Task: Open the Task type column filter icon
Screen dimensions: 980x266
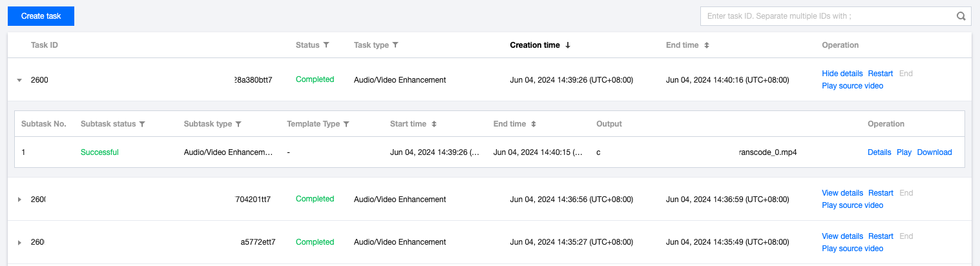Action: coord(395,45)
